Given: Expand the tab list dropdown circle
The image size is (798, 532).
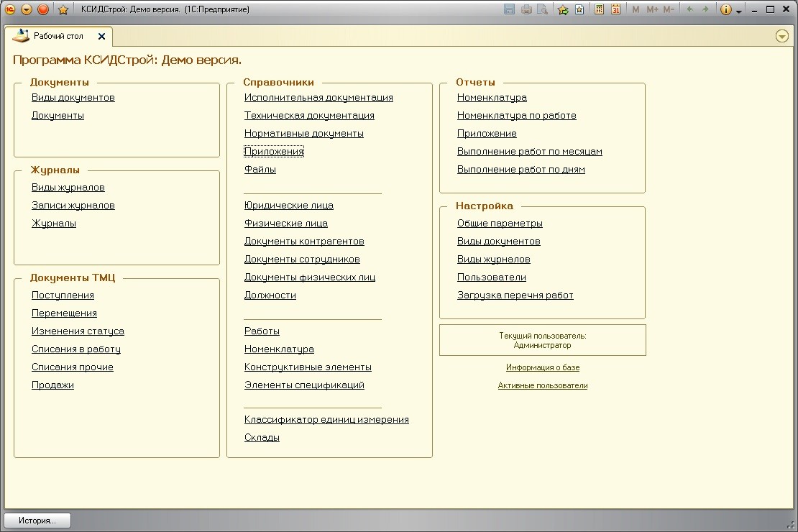Looking at the screenshot, I should [x=782, y=36].
